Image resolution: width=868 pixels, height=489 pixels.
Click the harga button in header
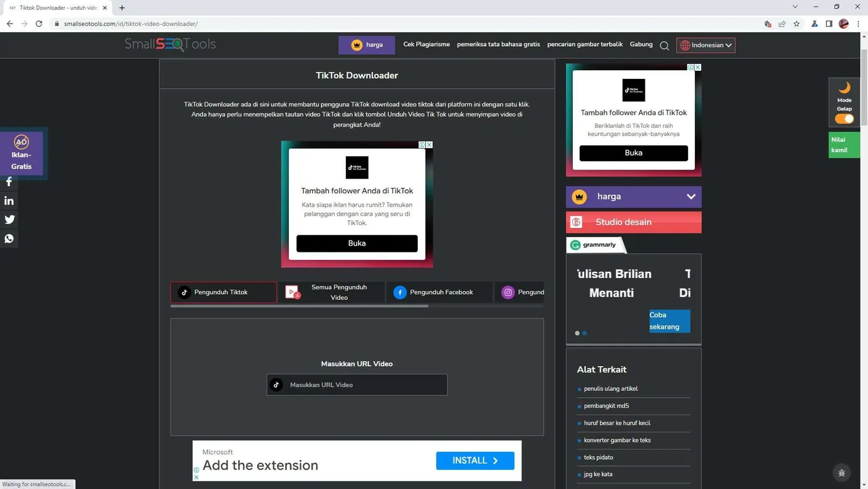[x=366, y=45]
